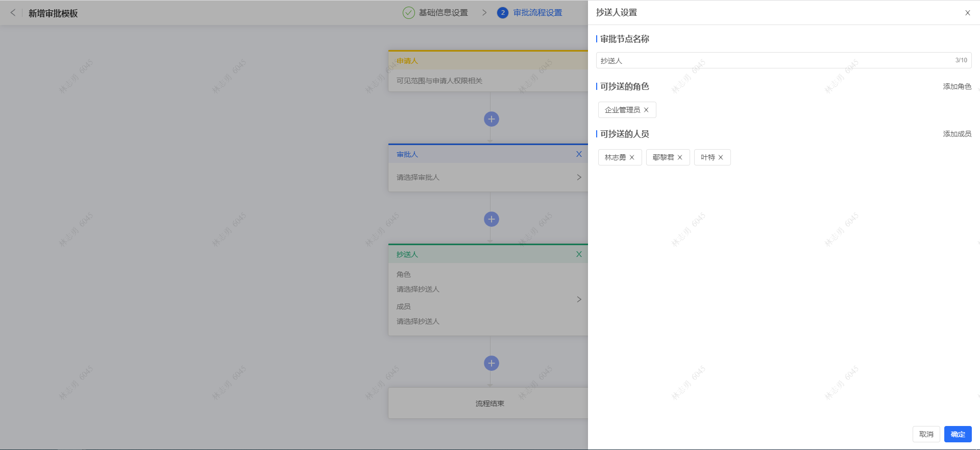Select the 抄送人 node header
This screenshot has height=450, width=980.
click(x=488, y=254)
